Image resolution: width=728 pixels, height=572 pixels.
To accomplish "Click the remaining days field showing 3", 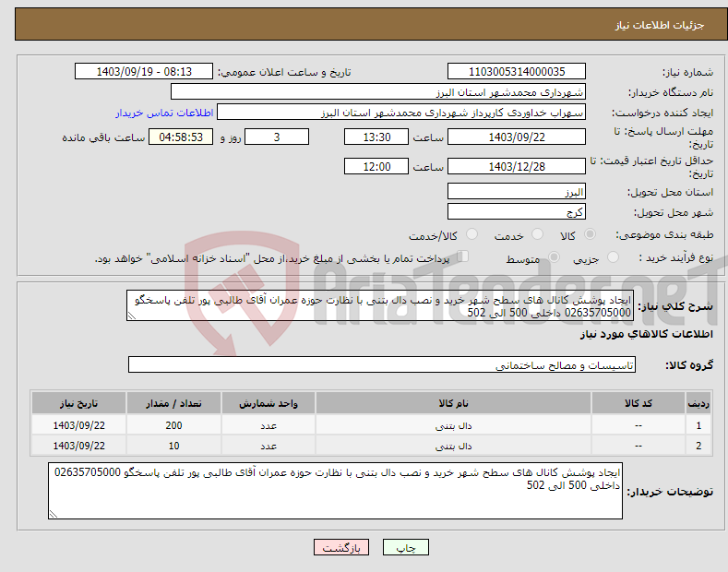I will point(277,137).
